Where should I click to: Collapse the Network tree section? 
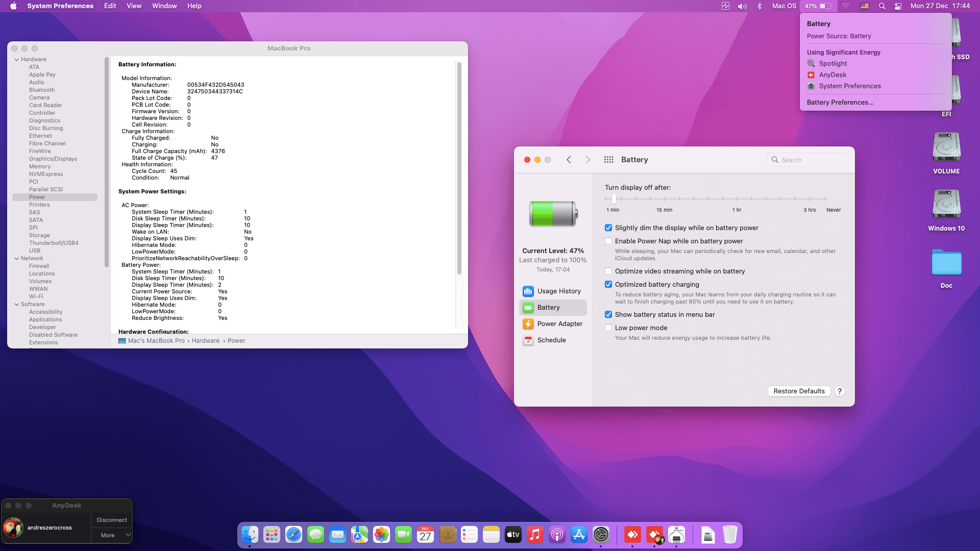(x=17, y=258)
